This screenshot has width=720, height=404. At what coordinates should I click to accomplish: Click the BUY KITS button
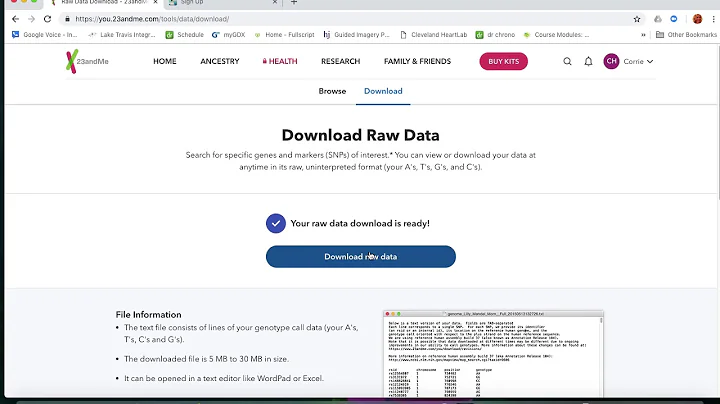click(x=504, y=62)
